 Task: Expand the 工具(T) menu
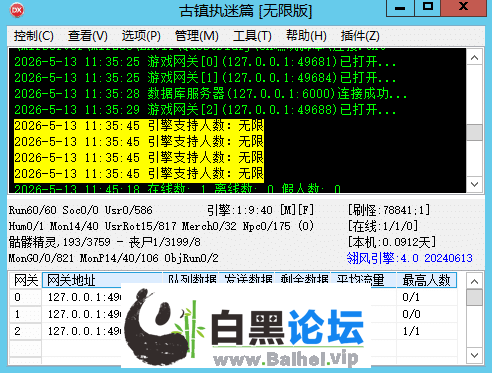252,36
